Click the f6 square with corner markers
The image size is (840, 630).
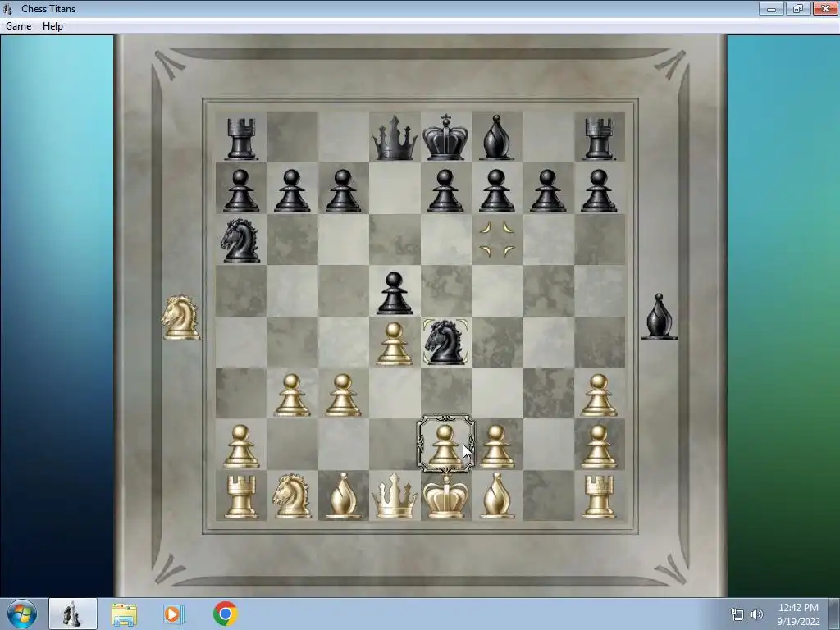pos(496,240)
